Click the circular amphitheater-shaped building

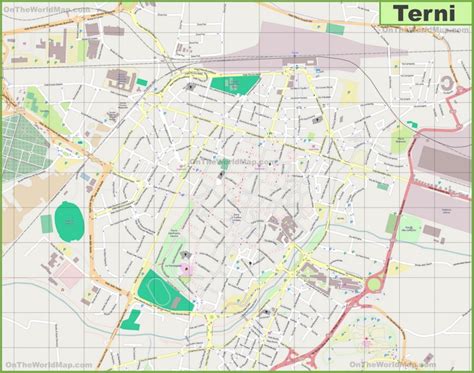pos(446,84)
